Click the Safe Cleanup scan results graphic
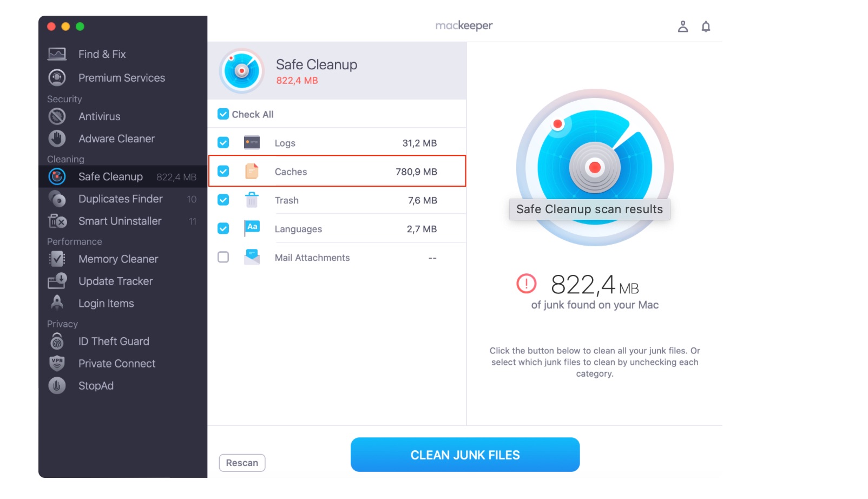Viewport: 868px width, 499px height. click(x=595, y=168)
